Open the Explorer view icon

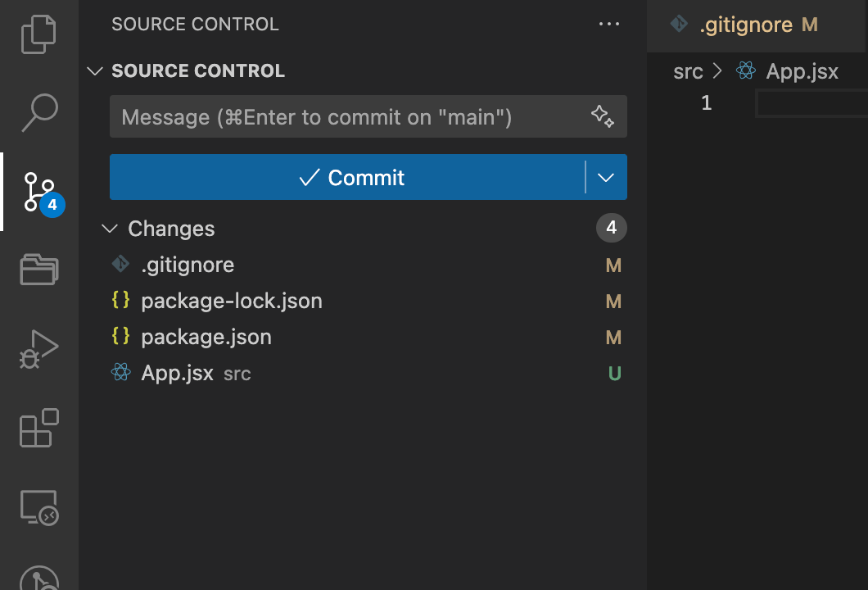click(x=38, y=33)
